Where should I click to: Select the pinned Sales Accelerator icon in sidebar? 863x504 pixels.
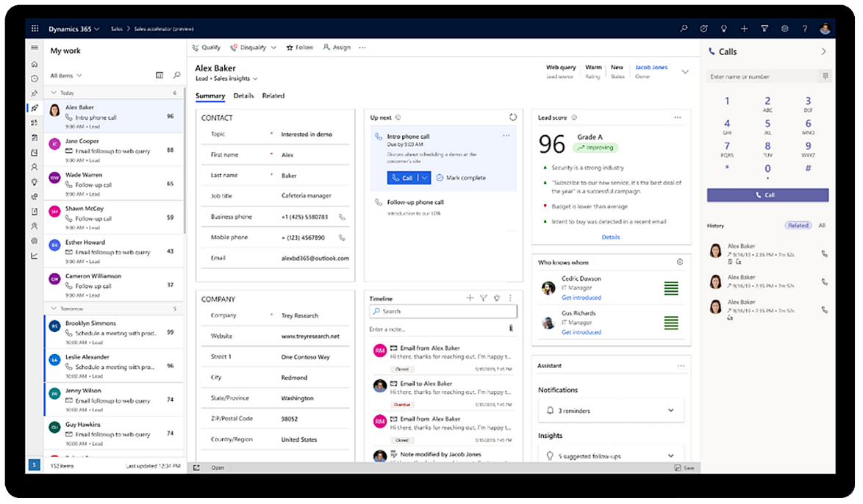[x=34, y=107]
